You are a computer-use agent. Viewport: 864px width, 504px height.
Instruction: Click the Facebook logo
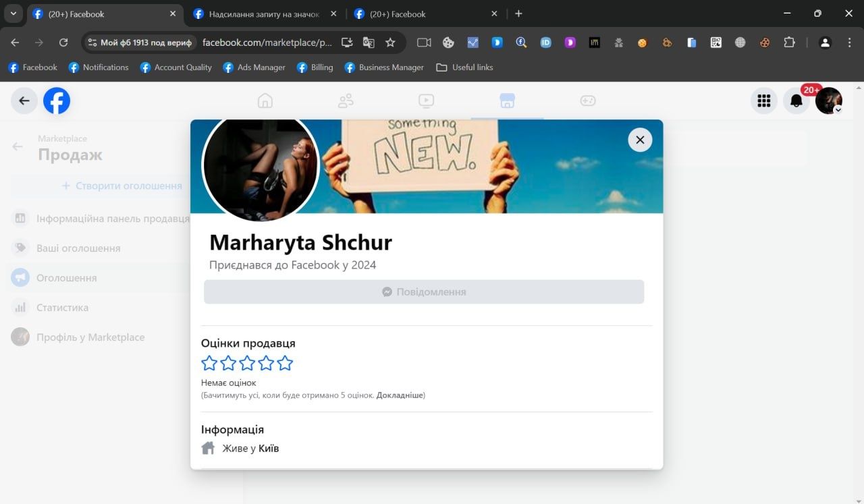pyautogui.click(x=57, y=101)
